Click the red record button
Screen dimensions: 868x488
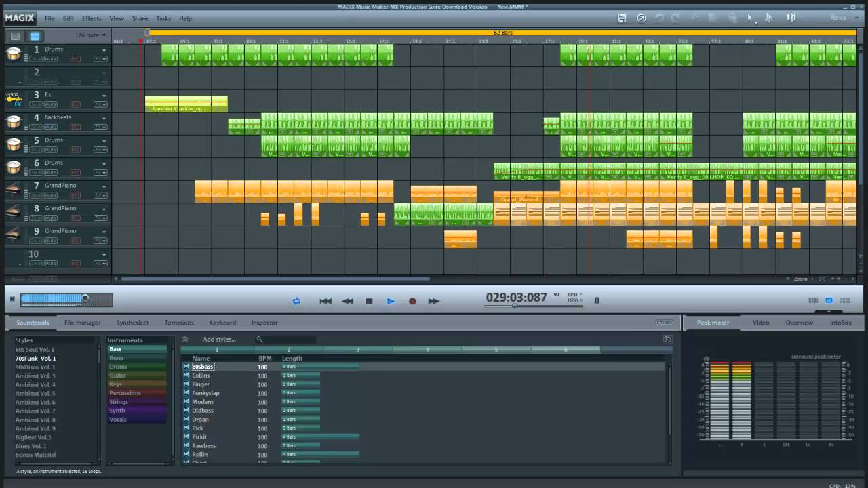(412, 301)
